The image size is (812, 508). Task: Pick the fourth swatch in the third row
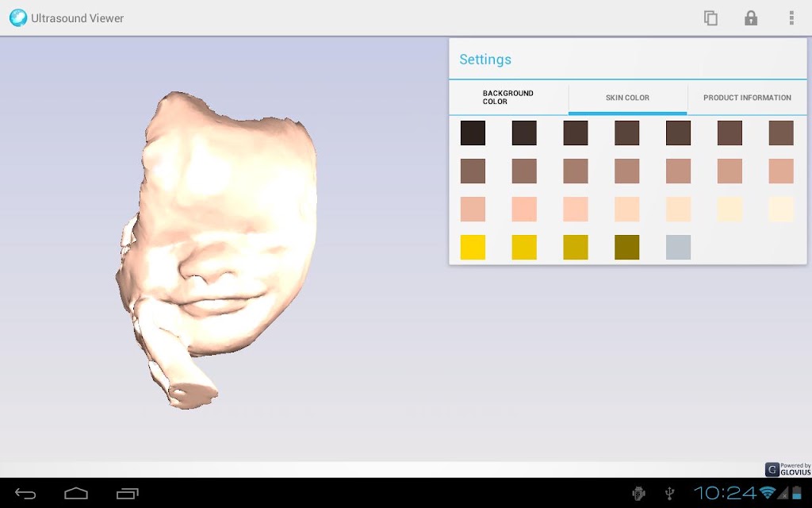point(626,209)
